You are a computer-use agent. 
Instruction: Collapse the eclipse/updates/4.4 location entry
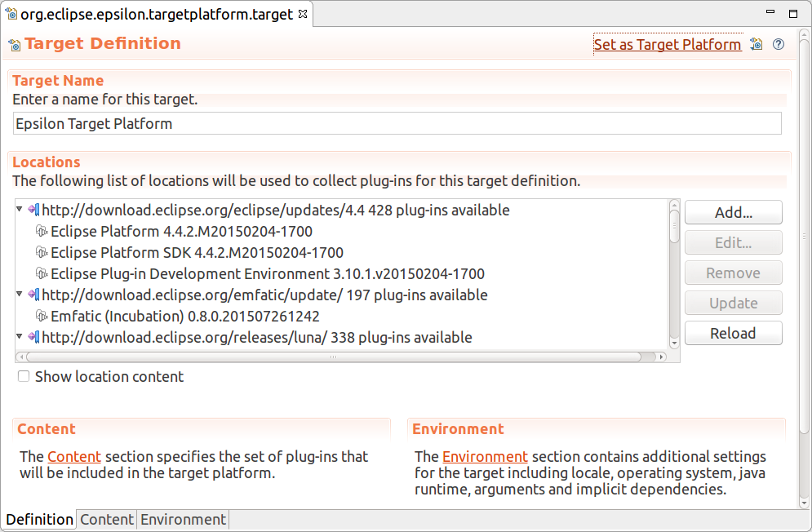click(19, 210)
